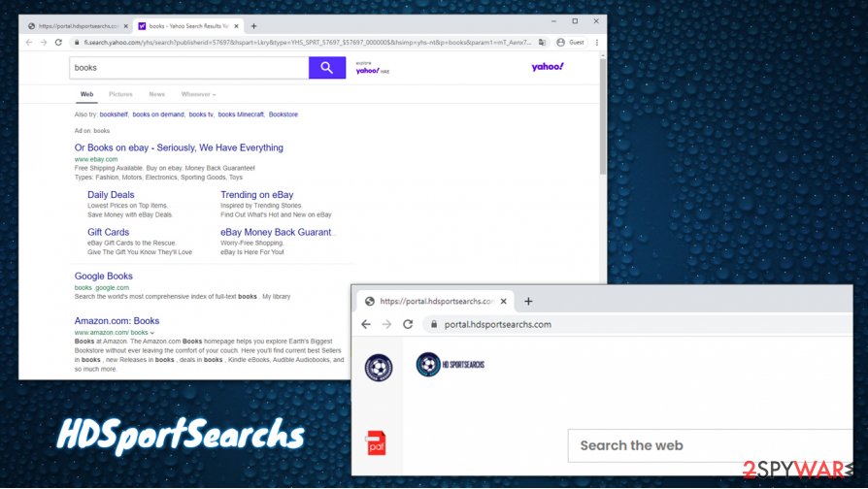This screenshot has height=489, width=868.
Task: Click the lock icon in the Yahoo address bar
Action: point(77,42)
